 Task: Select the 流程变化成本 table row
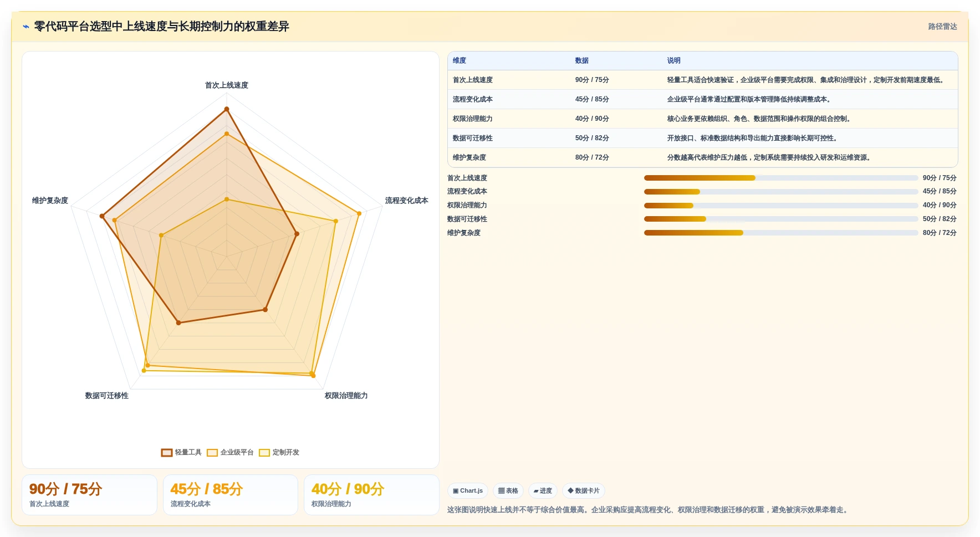click(x=702, y=99)
